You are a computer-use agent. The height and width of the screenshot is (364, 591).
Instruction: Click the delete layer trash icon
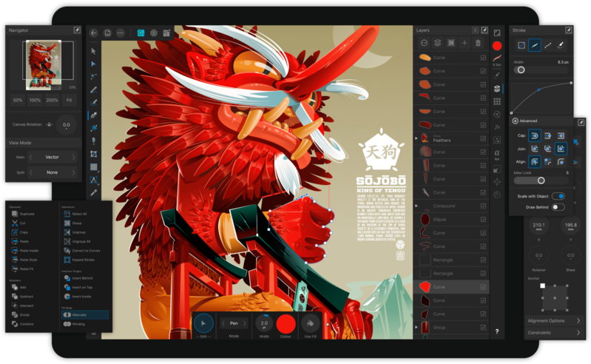tap(478, 43)
